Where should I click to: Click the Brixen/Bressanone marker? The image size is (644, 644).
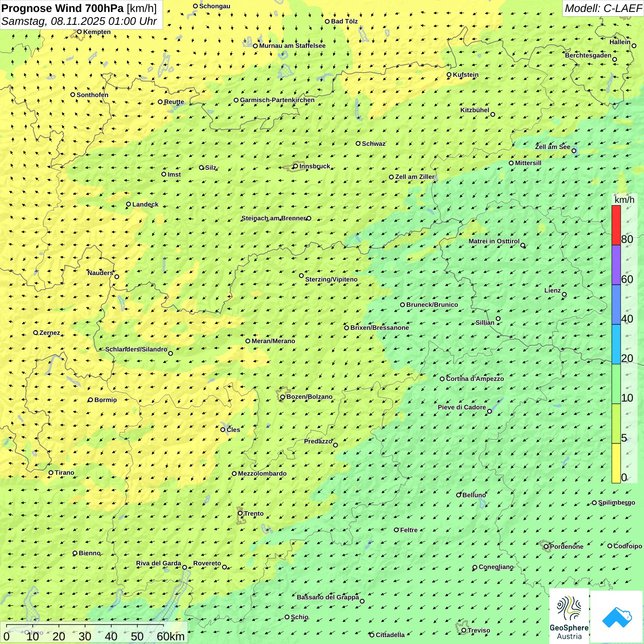pos(346,328)
